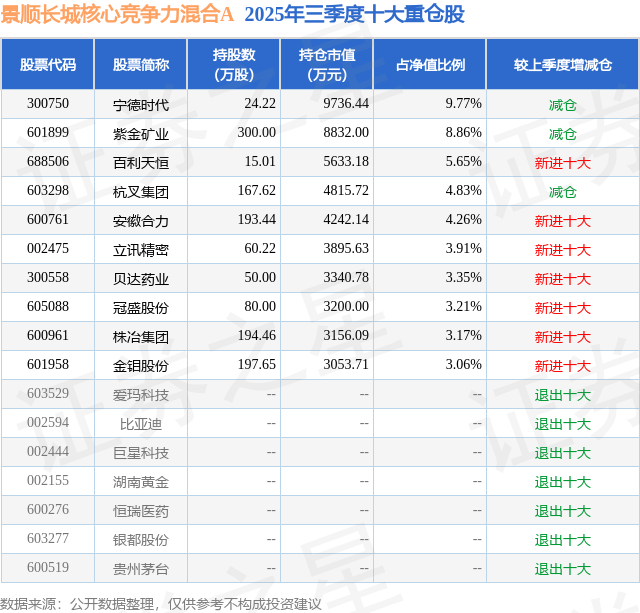The height and width of the screenshot is (613, 640).
Task: Open stock code 688506
Action: 48,162
